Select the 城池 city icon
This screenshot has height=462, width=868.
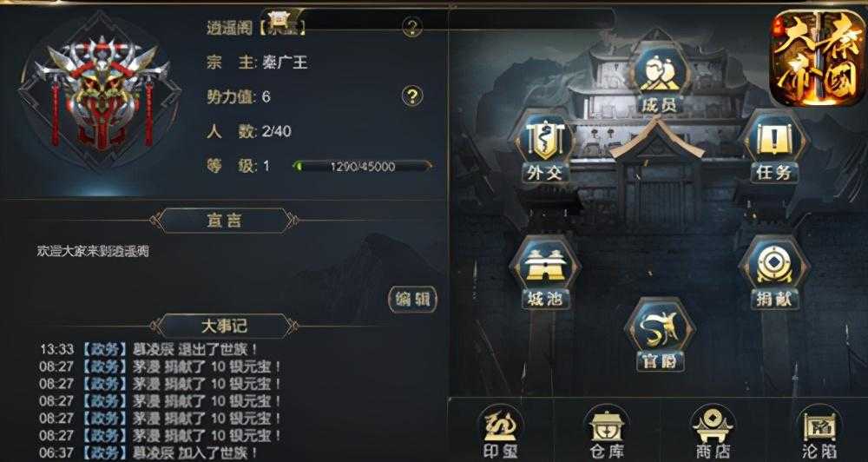545,274
